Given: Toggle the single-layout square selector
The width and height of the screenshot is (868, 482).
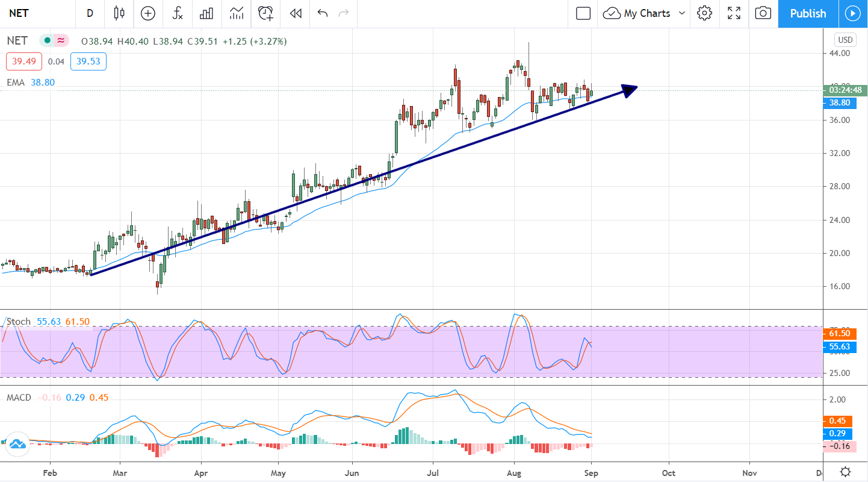Looking at the screenshot, I should (x=582, y=13).
